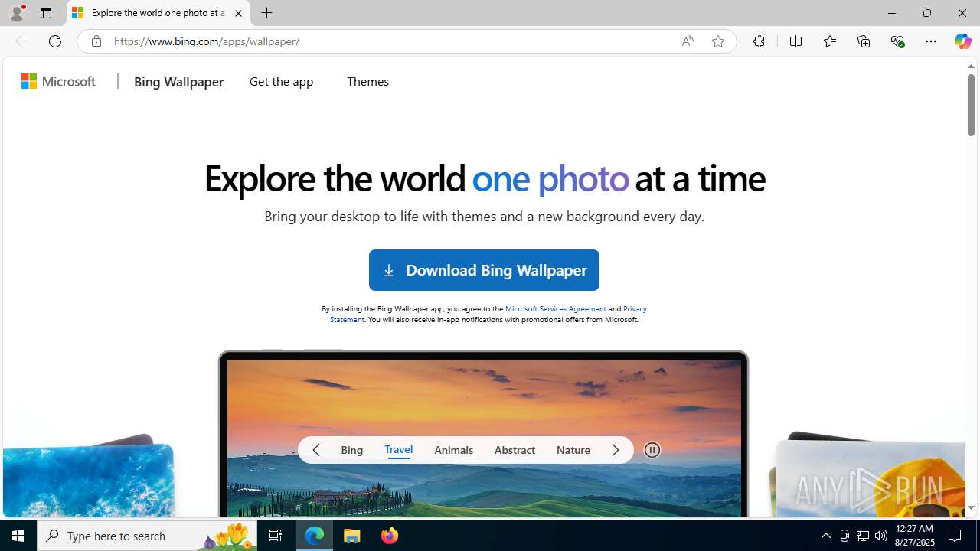The height and width of the screenshot is (551, 980).
Task: Select the Animals theme tab
Action: [x=453, y=450]
